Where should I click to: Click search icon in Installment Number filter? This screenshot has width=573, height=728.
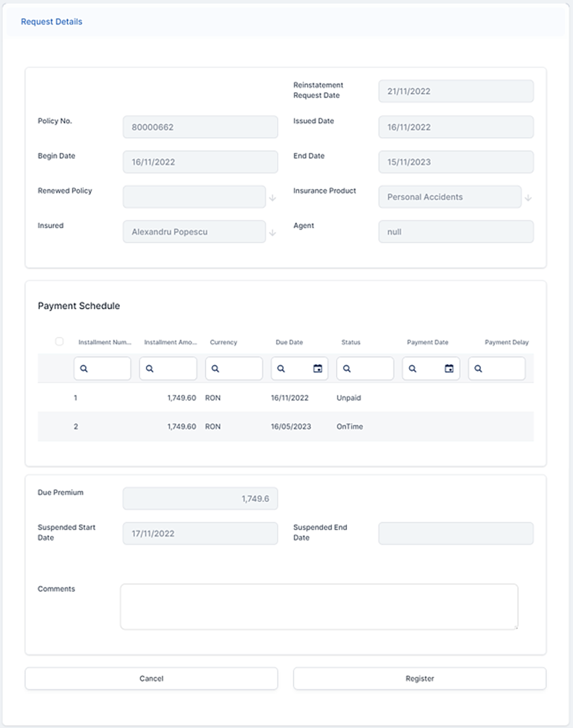(84, 369)
